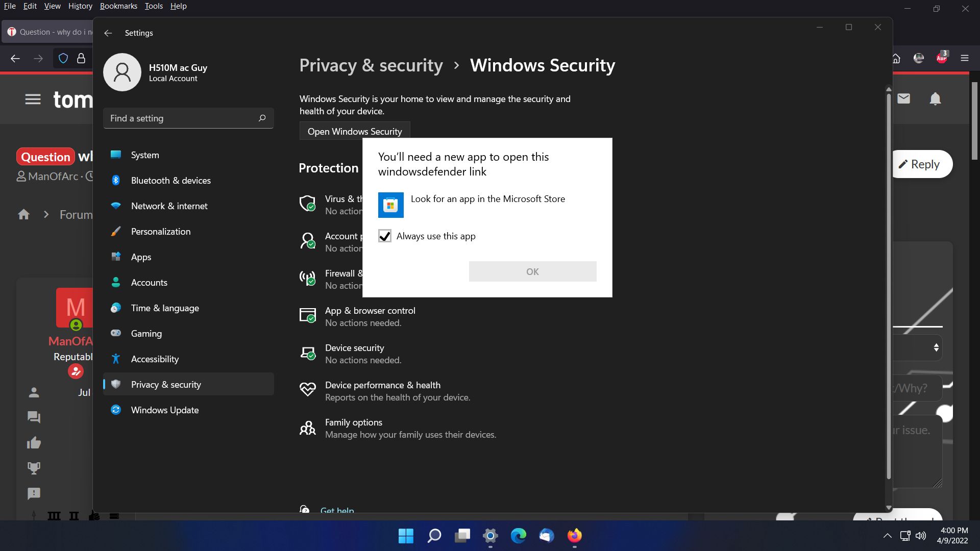The image size is (980, 551).
Task: Click the Microsoft Store icon in the dialog
Action: (391, 205)
